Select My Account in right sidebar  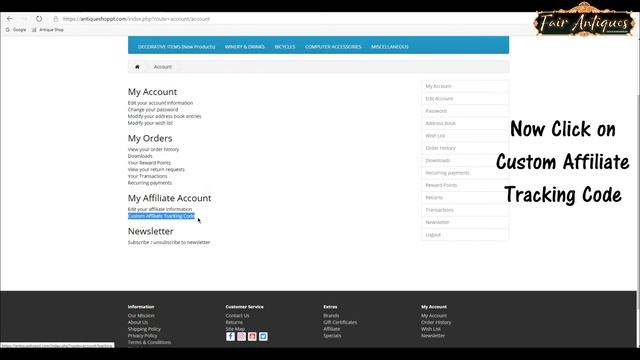click(x=465, y=86)
